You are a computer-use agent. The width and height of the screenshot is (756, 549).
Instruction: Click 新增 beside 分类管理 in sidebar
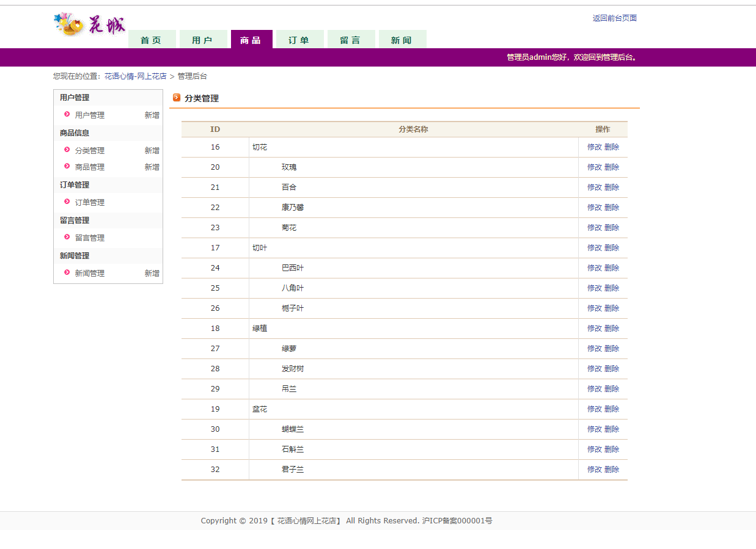point(152,150)
